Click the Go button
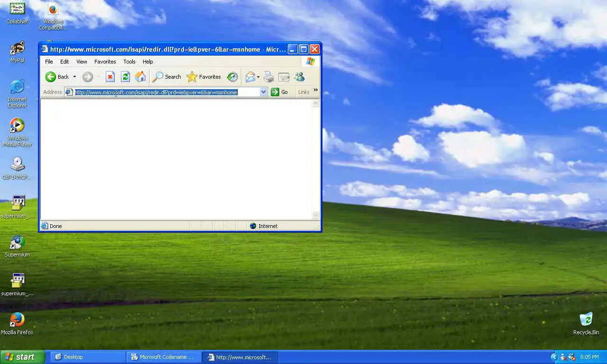 280,92
